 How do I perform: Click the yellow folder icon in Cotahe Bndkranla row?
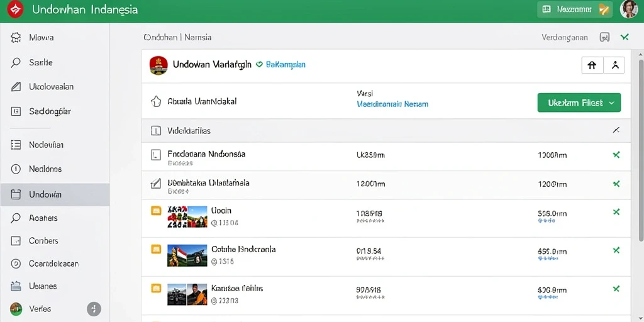point(156,249)
